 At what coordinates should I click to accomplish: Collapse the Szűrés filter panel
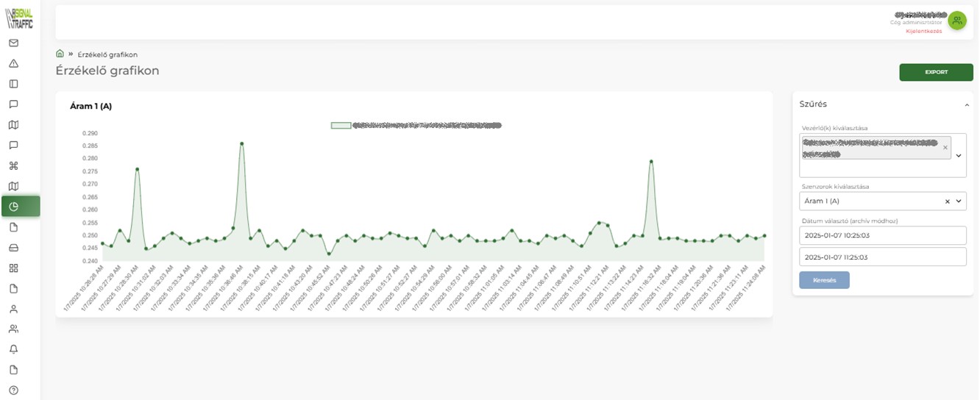[967, 105]
